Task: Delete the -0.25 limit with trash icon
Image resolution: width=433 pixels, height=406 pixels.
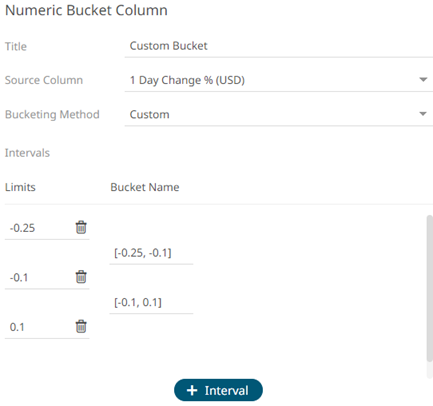Action: (x=81, y=227)
